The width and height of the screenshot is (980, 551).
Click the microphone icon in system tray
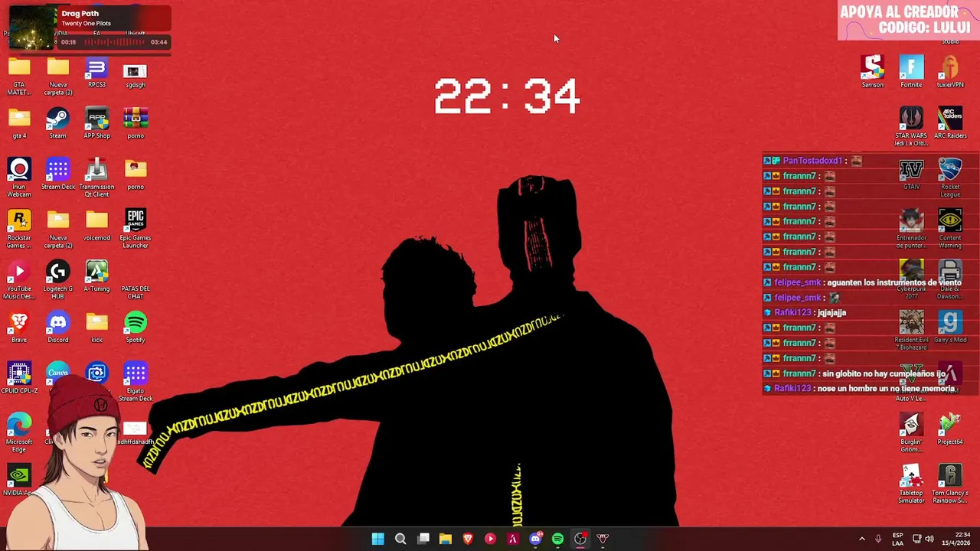[x=878, y=539]
